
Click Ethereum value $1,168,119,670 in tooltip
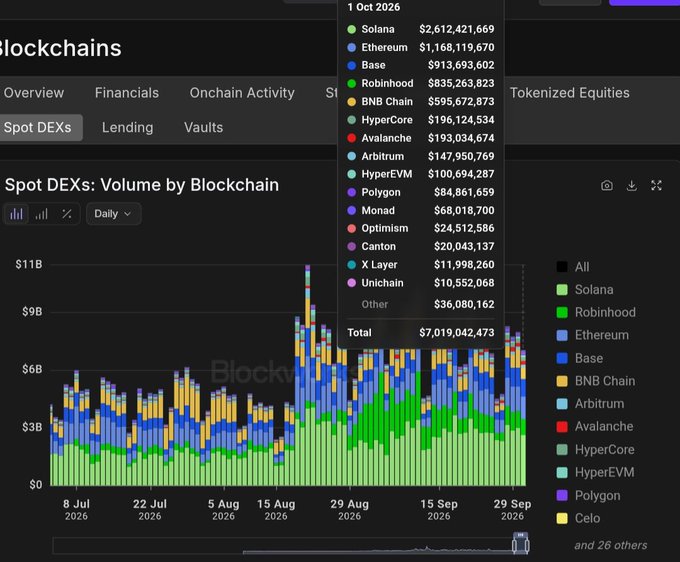click(x=457, y=47)
